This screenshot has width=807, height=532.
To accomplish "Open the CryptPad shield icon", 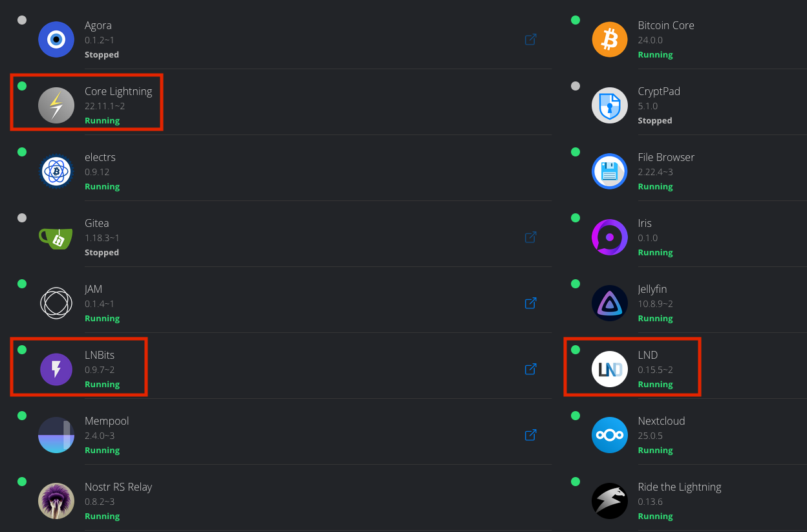I will coord(610,105).
